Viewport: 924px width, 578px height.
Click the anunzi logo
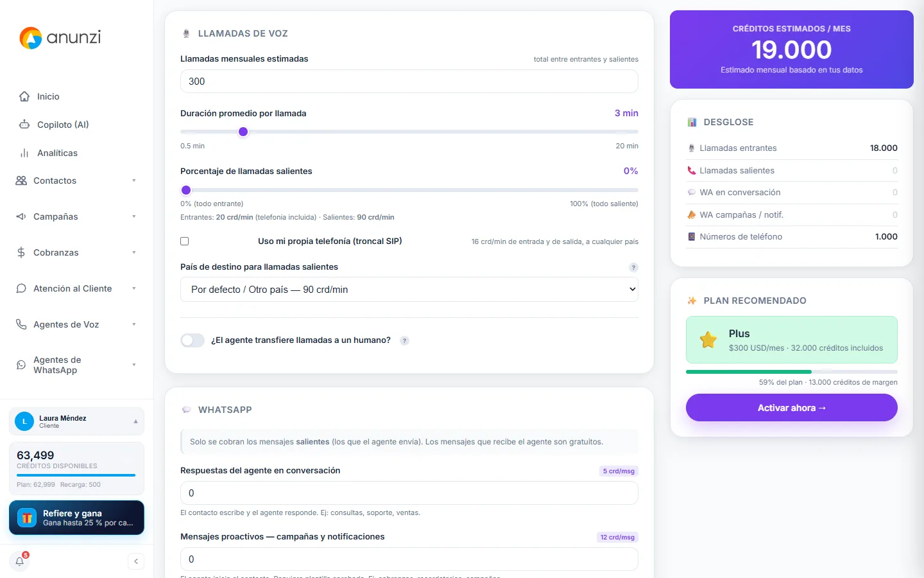coord(60,38)
